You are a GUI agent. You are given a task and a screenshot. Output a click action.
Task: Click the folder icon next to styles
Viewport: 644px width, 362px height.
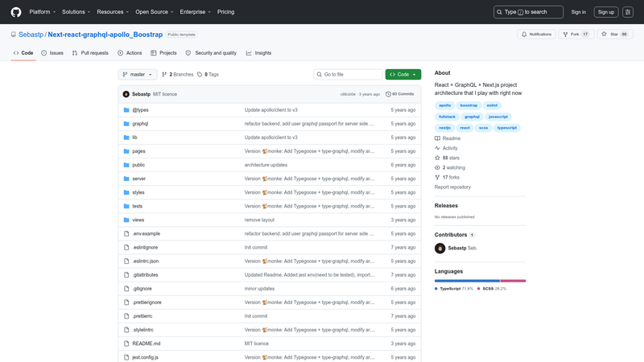pyautogui.click(x=126, y=192)
